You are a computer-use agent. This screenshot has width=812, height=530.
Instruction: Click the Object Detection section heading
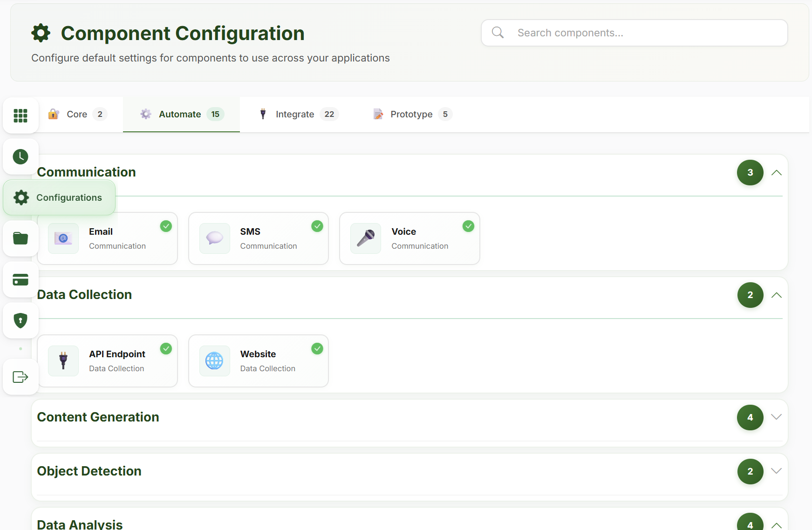pyautogui.click(x=89, y=471)
